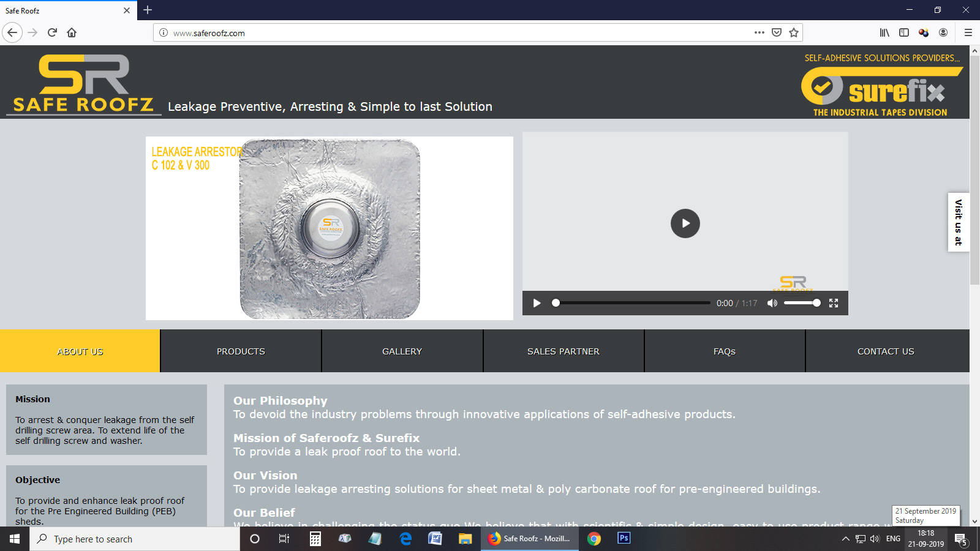Start the video with the center play button
980x551 pixels.
pyautogui.click(x=685, y=223)
